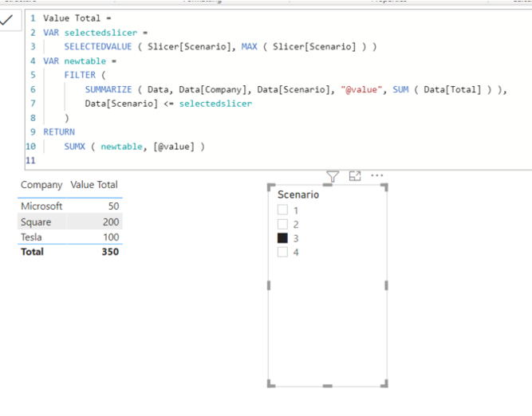Open the slicer filter icon

click(x=333, y=176)
